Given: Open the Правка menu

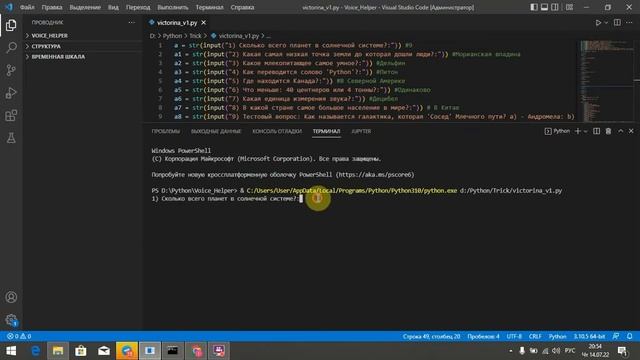Looking at the screenshot, I should coord(52,7).
